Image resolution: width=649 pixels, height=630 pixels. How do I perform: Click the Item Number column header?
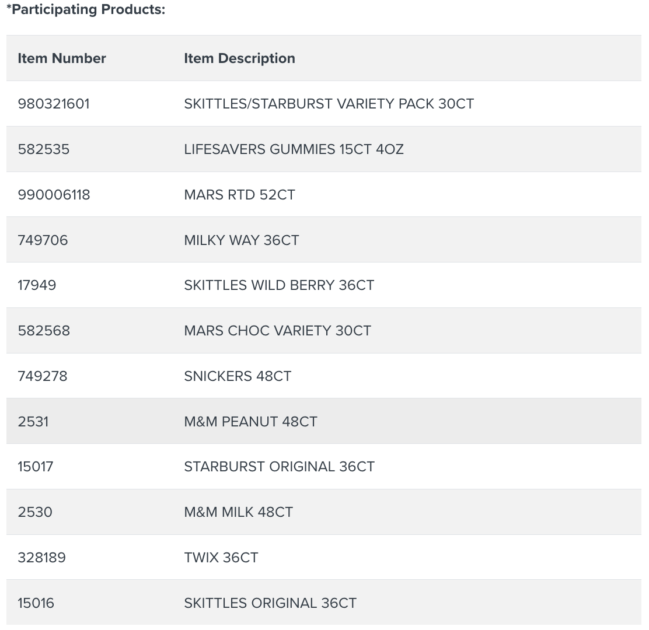pos(62,58)
